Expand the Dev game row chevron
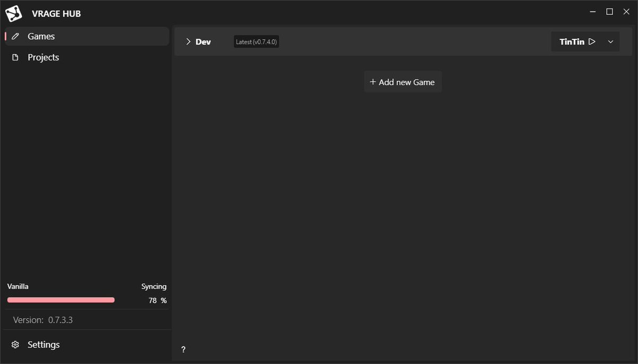This screenshot has height=364, width=638. [188, 41]
